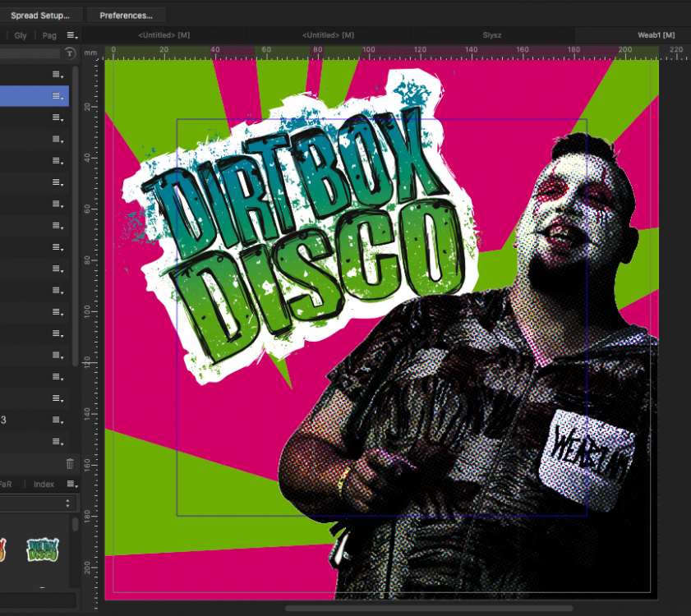Open options menu of row labeled 3
Screen dimensions: 691x616
pyautogui.click(x=58, y=420)
